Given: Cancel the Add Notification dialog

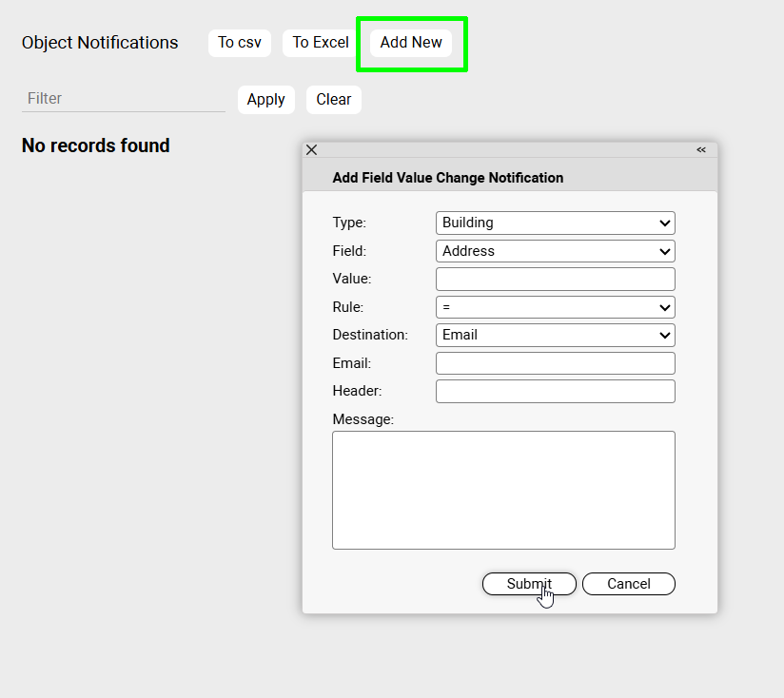Looking at the screenshot, I should (628, 584).
